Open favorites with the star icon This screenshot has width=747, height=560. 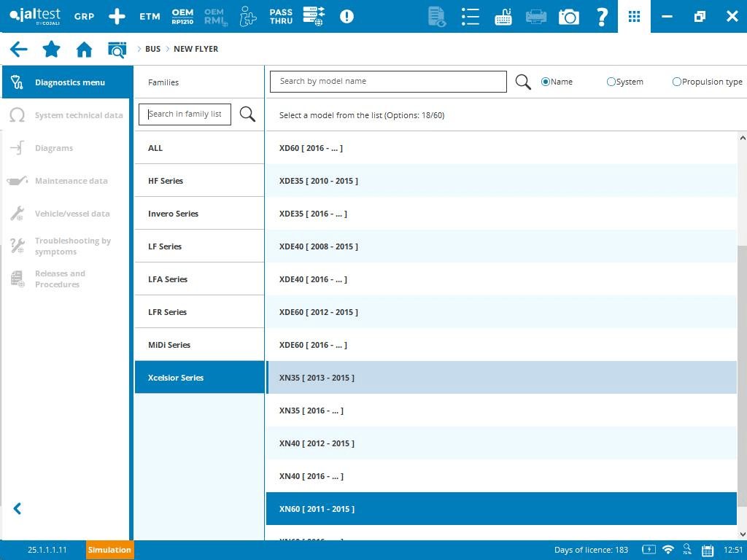coord(51,49)
